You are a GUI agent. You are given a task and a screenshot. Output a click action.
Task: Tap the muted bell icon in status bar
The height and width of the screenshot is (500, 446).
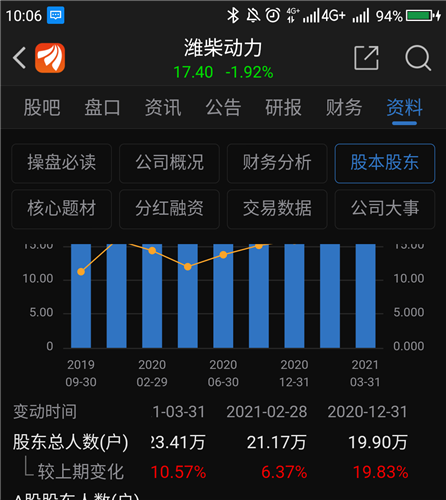(253, 16)
